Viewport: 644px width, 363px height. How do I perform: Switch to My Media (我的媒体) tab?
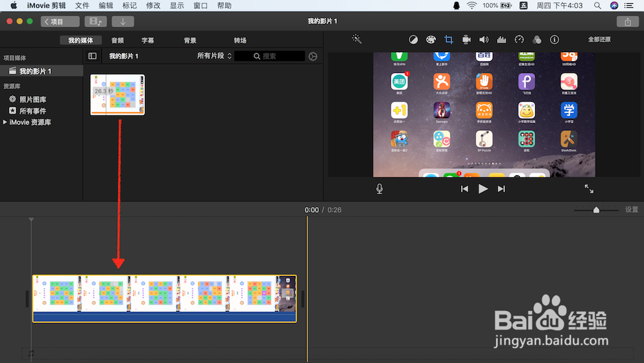pos(80,40)
